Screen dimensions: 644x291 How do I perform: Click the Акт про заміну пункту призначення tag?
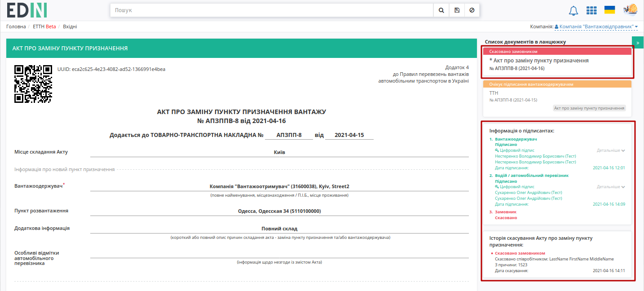[x=589, y=108]
